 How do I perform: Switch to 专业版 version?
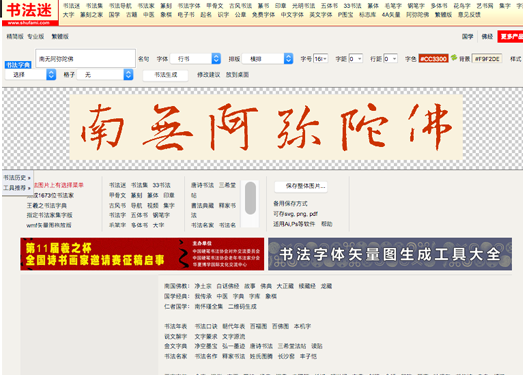[x=36, y=36]
